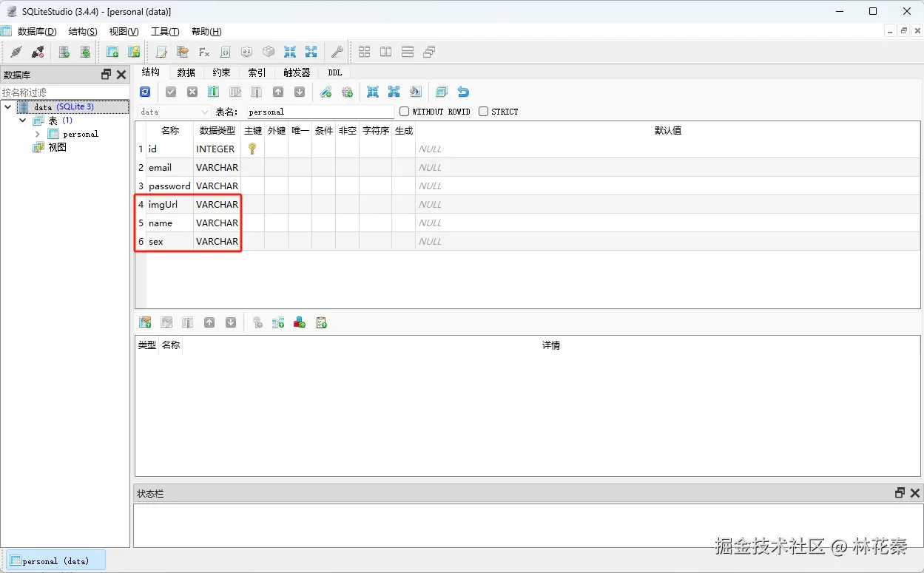Open the 数据库(D) menu

37,32
